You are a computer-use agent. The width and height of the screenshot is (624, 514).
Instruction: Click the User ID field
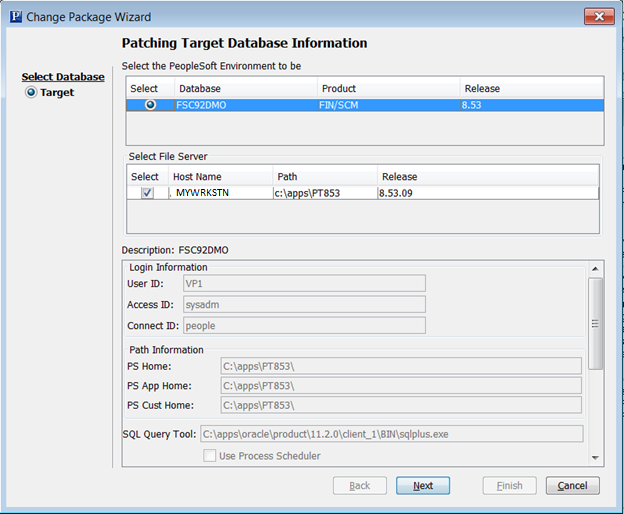tap(304, 283)
